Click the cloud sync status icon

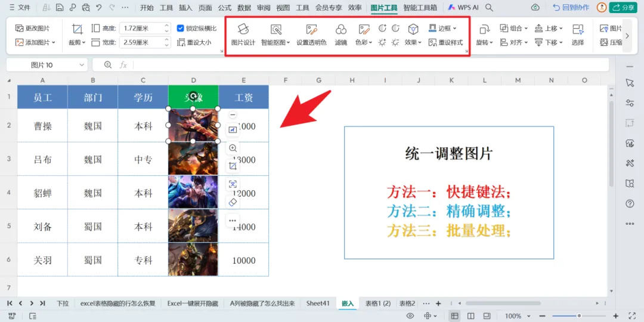point(535,7)
